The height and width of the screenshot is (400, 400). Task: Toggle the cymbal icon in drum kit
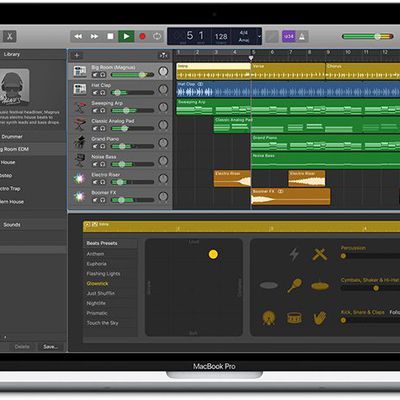[x=320, y=286]
